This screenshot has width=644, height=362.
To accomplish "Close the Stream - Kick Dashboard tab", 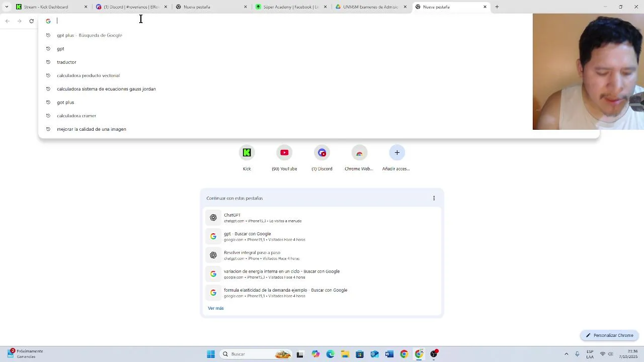I will pyautogui.click(x=86, y=7).
